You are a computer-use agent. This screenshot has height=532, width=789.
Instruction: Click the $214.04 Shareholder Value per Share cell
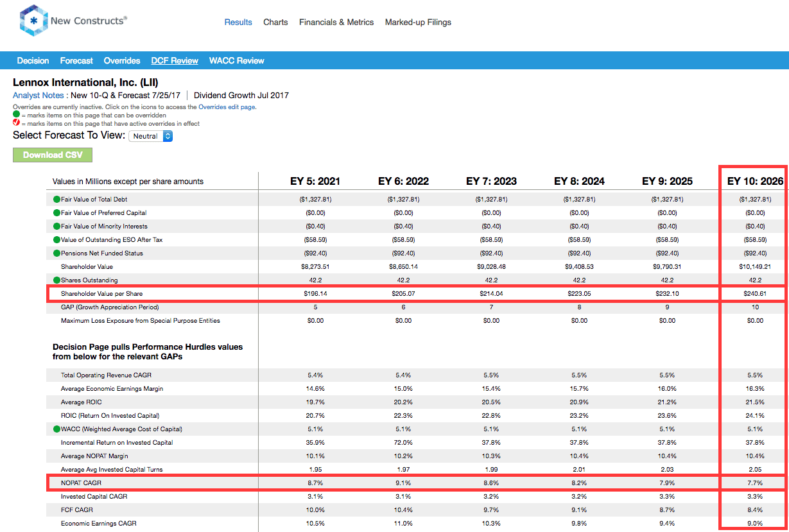[491, 294]
